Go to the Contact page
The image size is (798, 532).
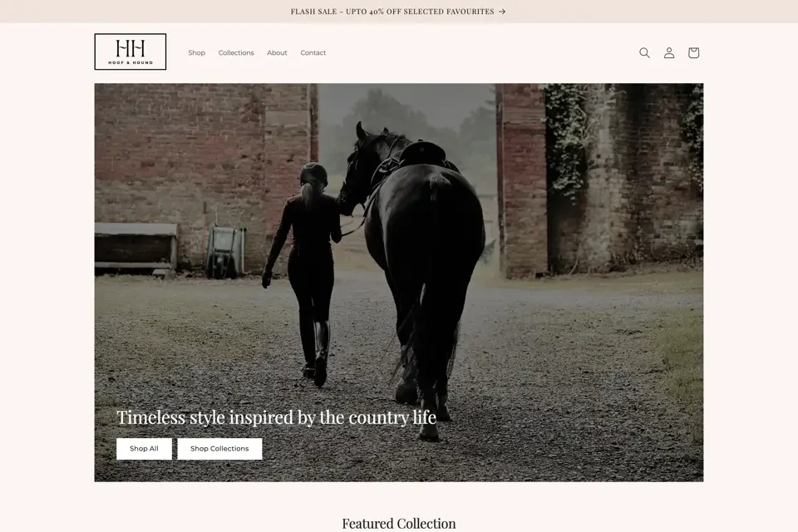(x=313, y=52)
